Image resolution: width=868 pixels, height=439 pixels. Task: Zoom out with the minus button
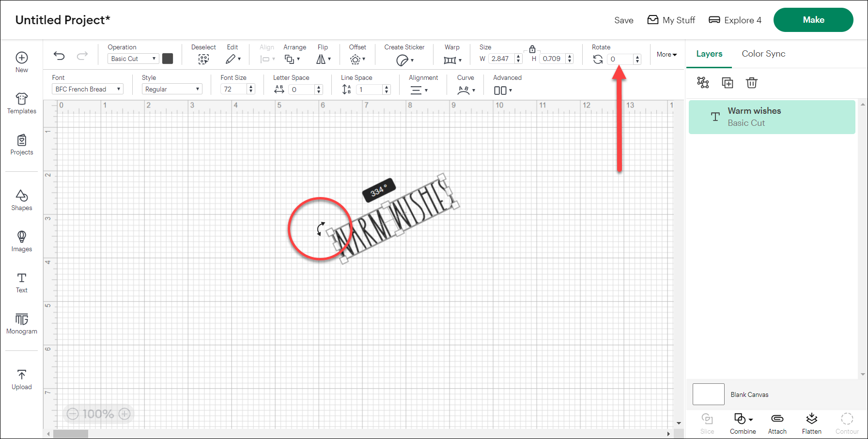[73, 414]
